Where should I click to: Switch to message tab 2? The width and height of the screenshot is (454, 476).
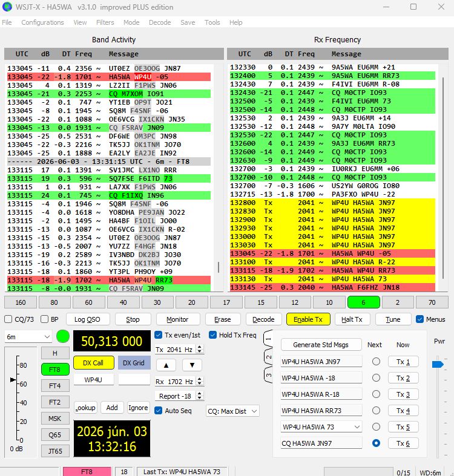[x=268, y=357]
